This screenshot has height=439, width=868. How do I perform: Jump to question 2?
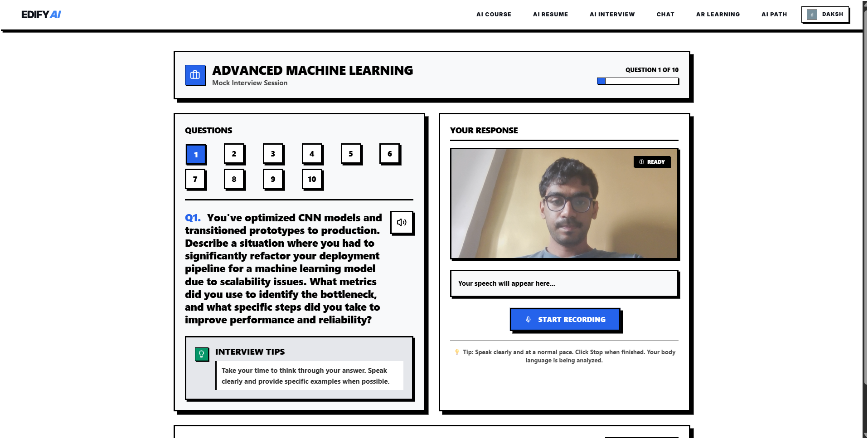[234, 154]
